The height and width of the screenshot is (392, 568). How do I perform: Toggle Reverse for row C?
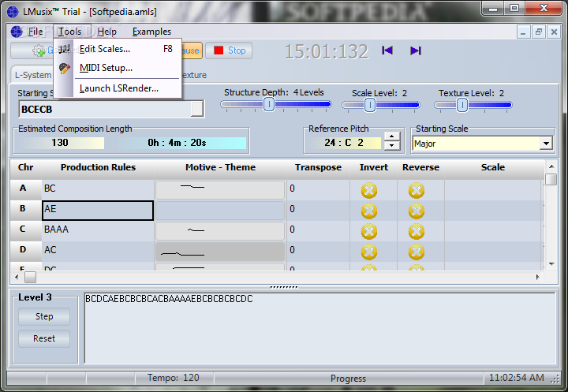point(417,232)
